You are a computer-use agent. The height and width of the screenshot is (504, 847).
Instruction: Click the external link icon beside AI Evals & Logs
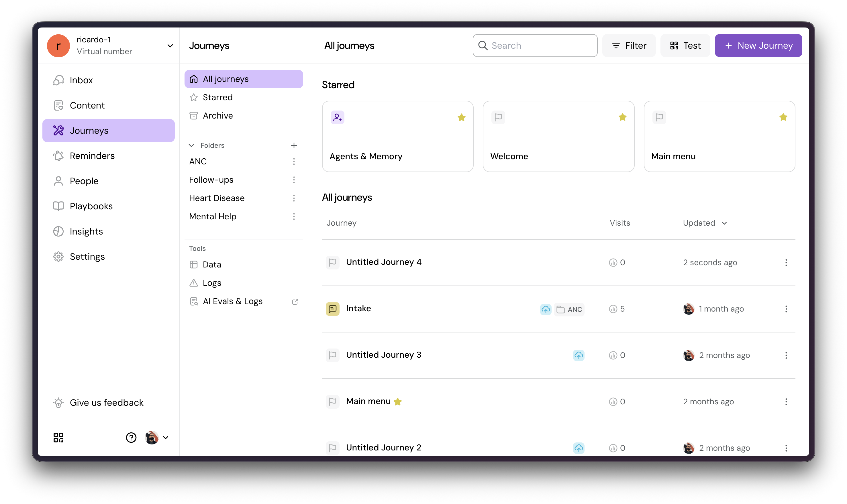[x=295, y=302]
